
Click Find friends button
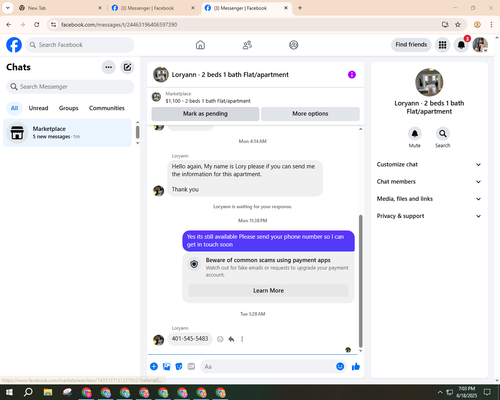411,45
